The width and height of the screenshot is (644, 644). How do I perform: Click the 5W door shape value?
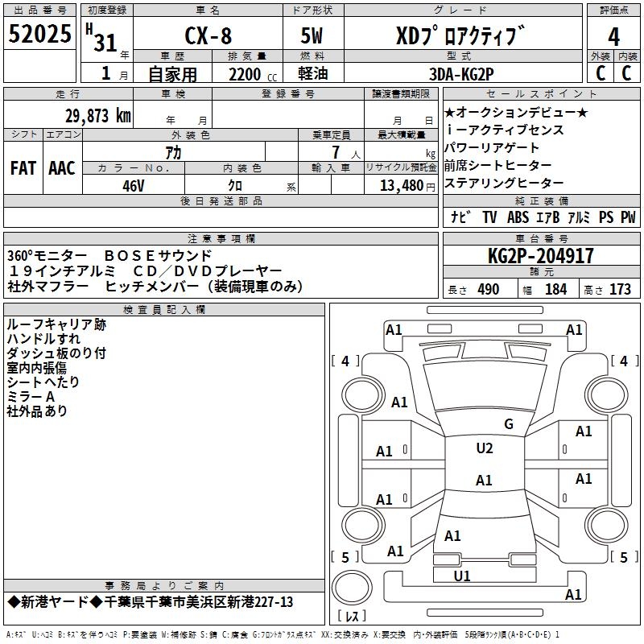pyautogui.click(x=313, y=37)
